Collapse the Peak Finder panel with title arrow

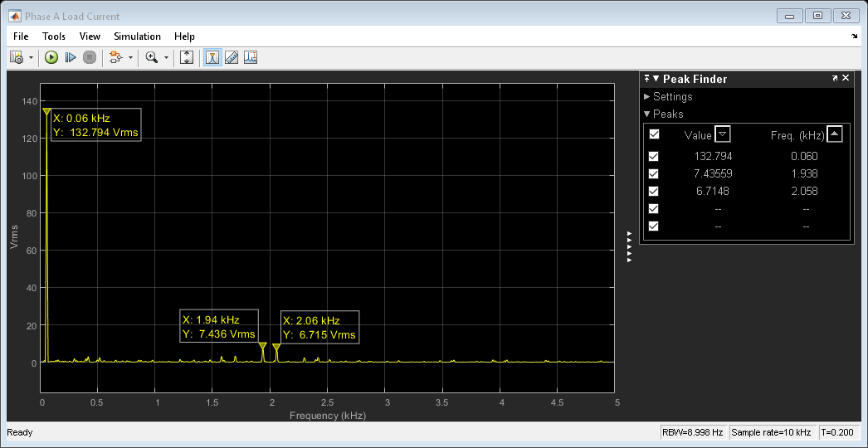(656, 79)
